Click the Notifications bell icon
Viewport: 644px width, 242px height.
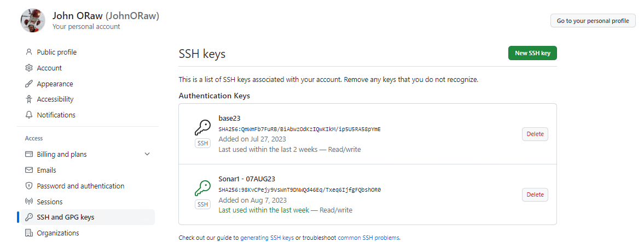pyautogui.click(x=29, y=115)
